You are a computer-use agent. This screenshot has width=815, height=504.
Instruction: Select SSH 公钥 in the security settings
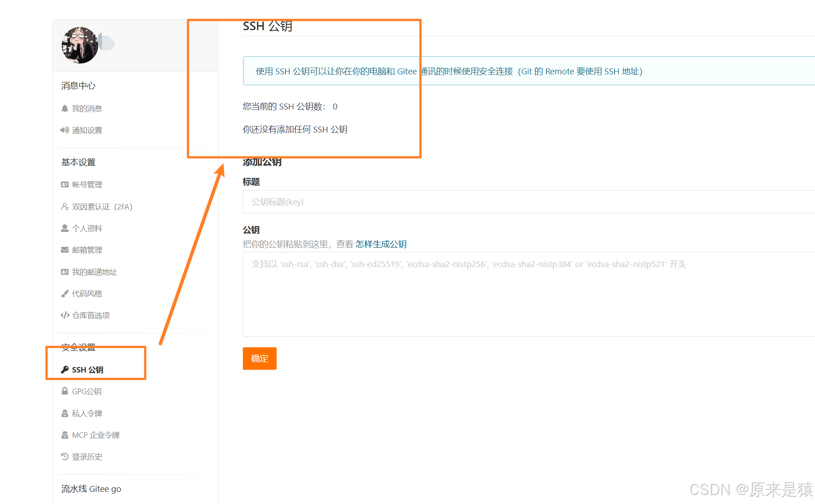pyautogui.click(x=88, y=370)
